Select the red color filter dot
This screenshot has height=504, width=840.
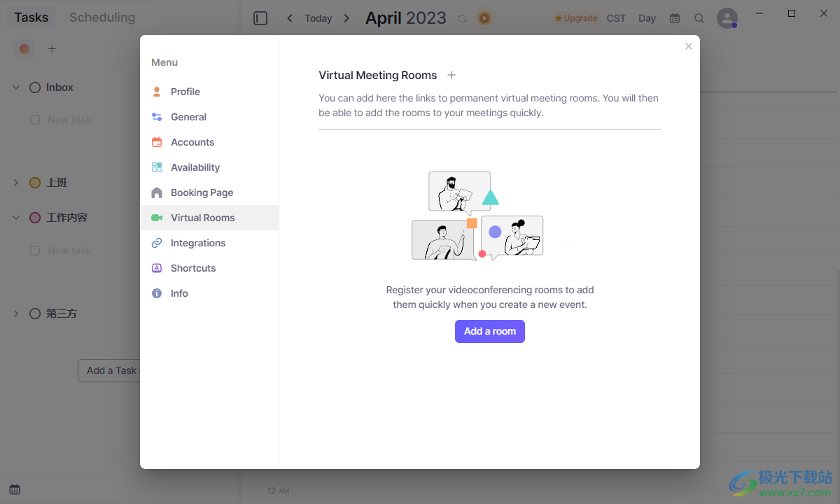(24, 48)
